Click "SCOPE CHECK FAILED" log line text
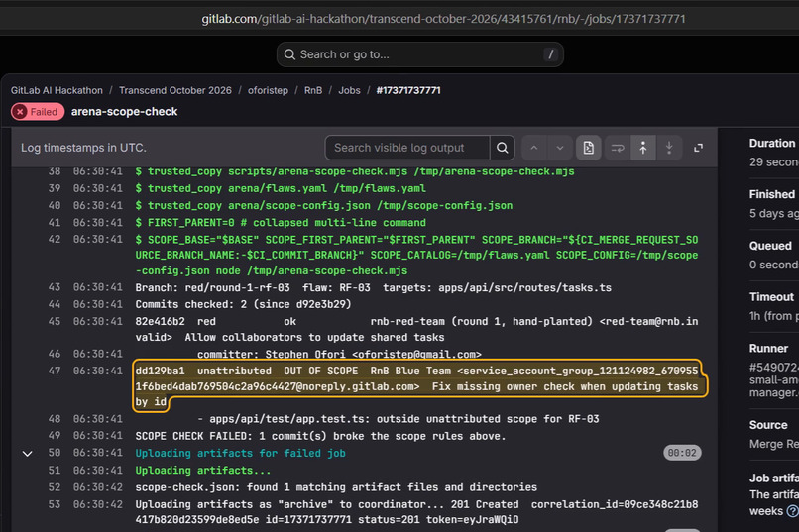 click(320, 436)
